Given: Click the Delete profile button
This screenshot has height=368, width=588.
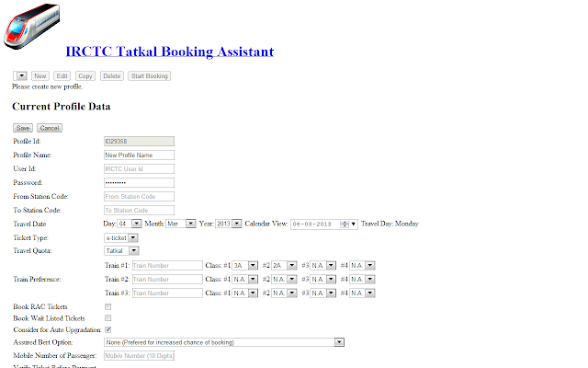Looking at the screenshot, I should coord(112,75).
